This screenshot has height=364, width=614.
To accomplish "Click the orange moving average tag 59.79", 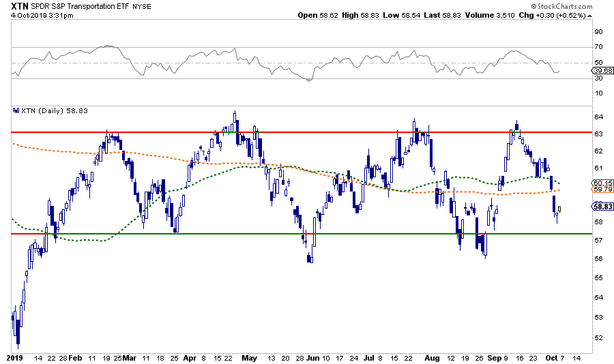I will (x=602, y=189).
